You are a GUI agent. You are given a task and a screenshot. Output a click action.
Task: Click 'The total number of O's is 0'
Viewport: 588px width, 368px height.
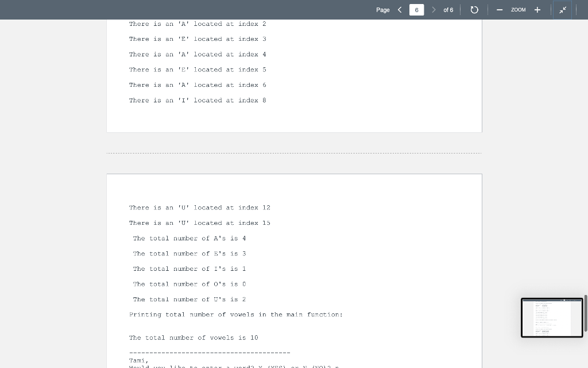click(189, 284)
